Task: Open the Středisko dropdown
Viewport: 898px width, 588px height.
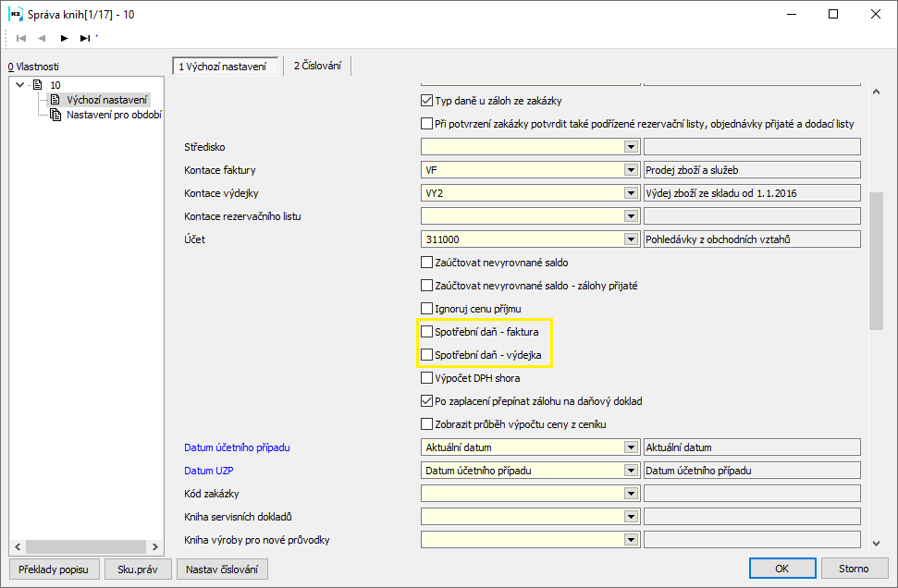Action: point(631,147)
